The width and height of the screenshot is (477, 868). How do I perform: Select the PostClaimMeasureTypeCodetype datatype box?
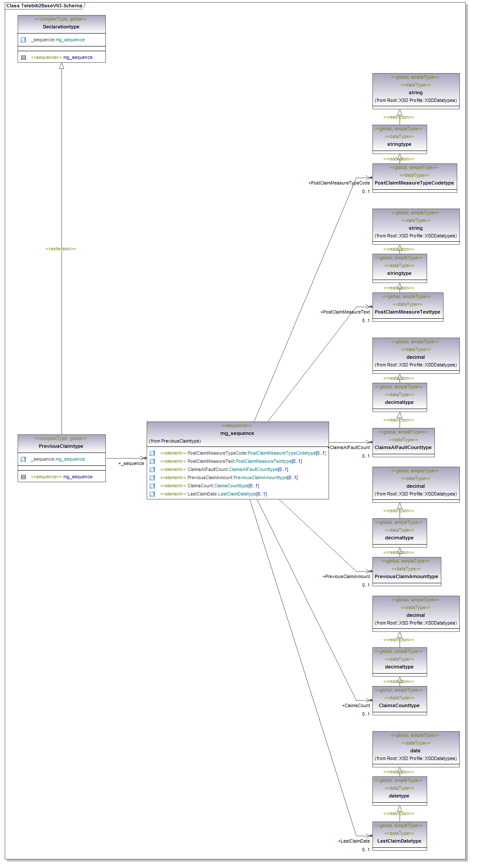point(414,183)
